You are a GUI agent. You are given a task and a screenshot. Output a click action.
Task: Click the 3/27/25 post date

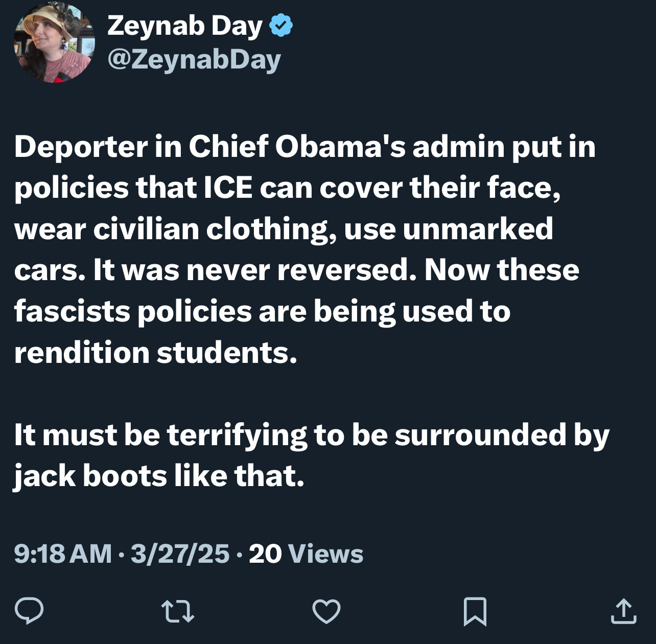(x=180, y=554)
